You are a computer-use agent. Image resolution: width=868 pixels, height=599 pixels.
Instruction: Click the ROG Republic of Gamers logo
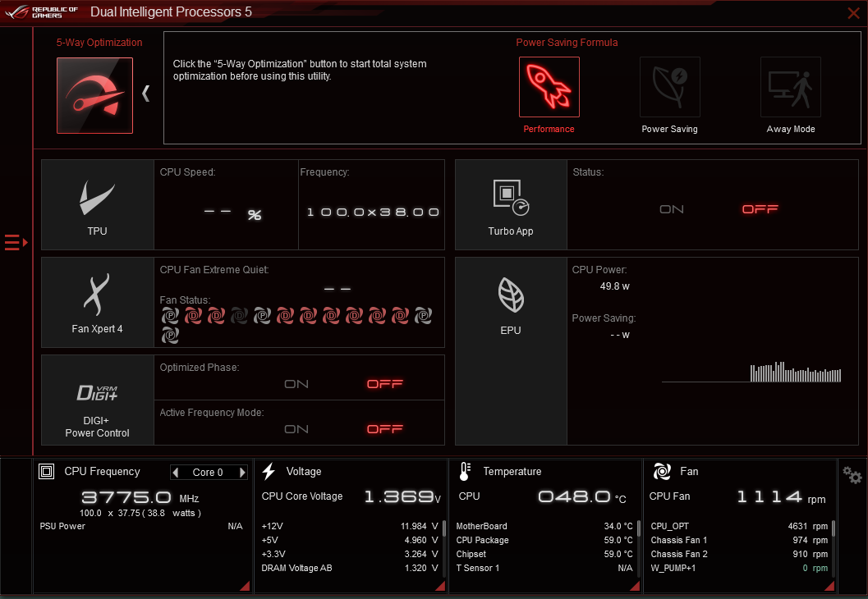click(42, 12)
